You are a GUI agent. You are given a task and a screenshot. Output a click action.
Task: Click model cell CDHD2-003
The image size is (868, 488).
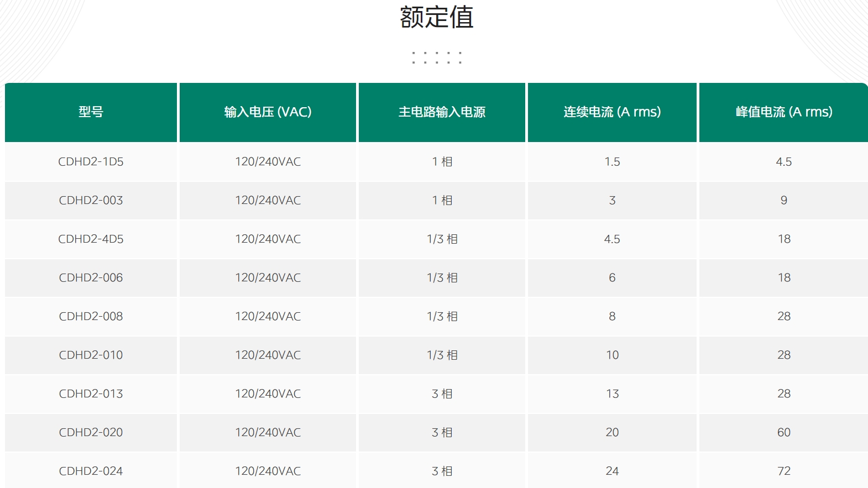tap(91, 201)
